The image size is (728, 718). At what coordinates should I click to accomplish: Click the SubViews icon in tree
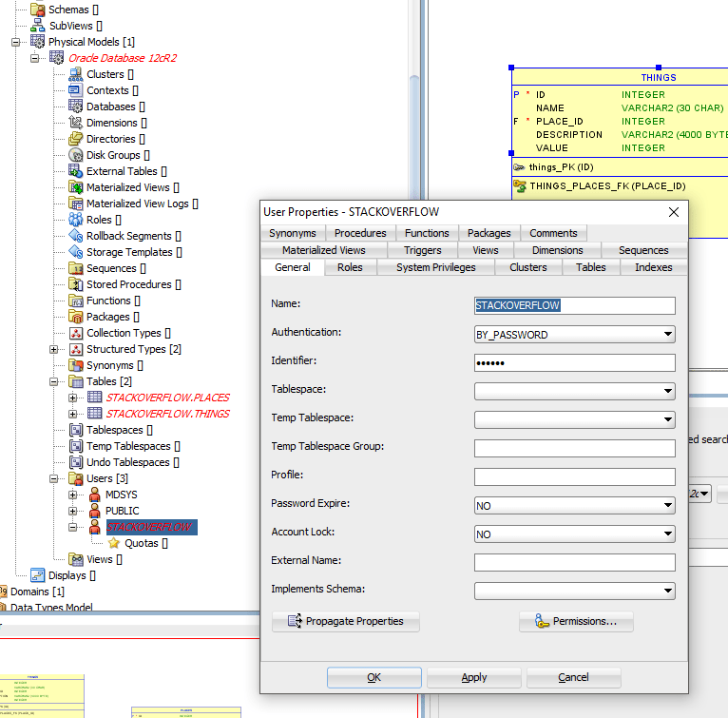[x=38, y=26]
